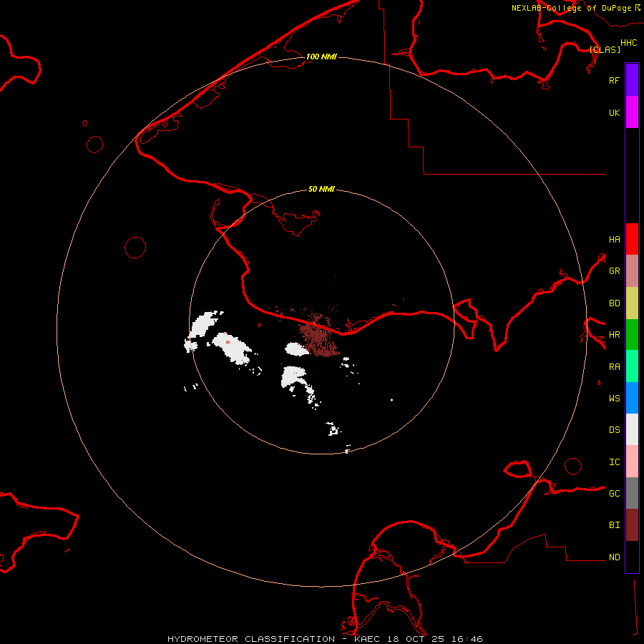Image resolution: width=644 pixels, height=644 pixels.
Task: Click the HA red legend swatch
Action: pyautogui.click(x=632, y=239)
